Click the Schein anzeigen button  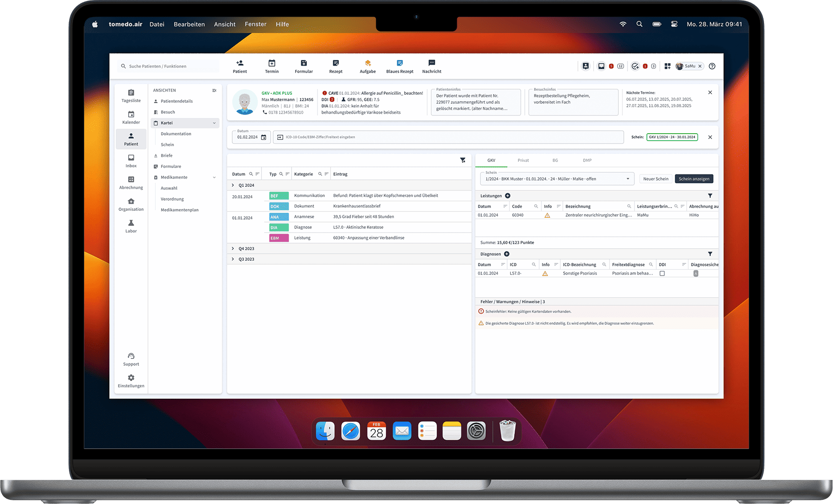pyautogui.click(x=694, y=179)
